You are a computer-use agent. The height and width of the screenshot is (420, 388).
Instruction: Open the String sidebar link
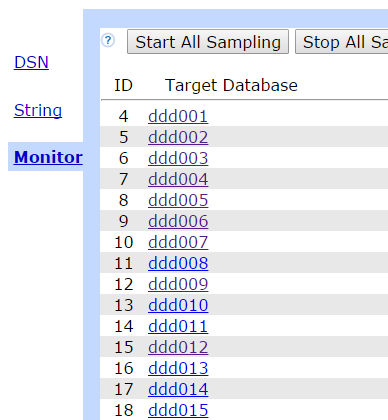[38, 110]
